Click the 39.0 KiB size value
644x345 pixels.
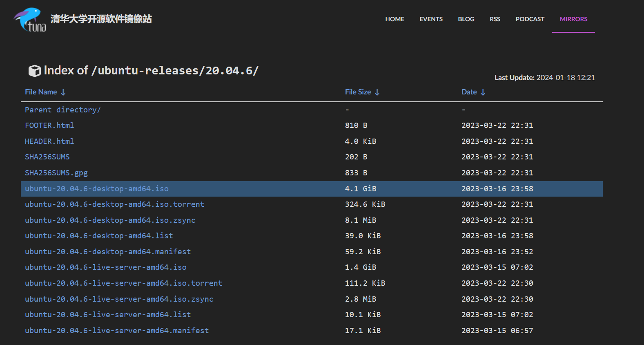[363, 236]
